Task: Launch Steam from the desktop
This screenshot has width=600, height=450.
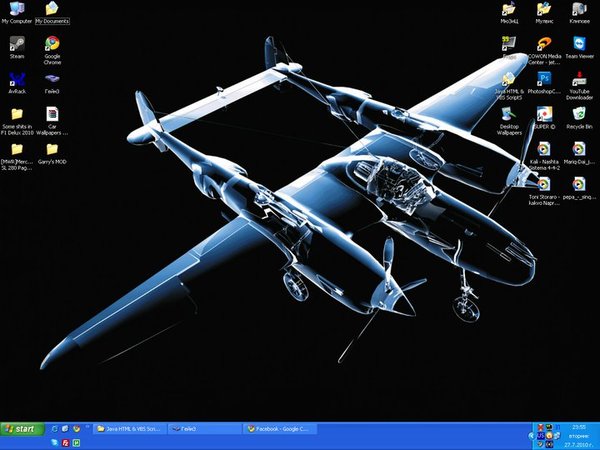Action: click(17, 47)
